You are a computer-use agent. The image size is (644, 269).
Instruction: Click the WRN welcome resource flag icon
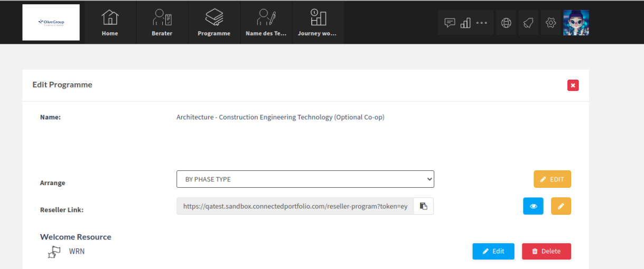54,252
